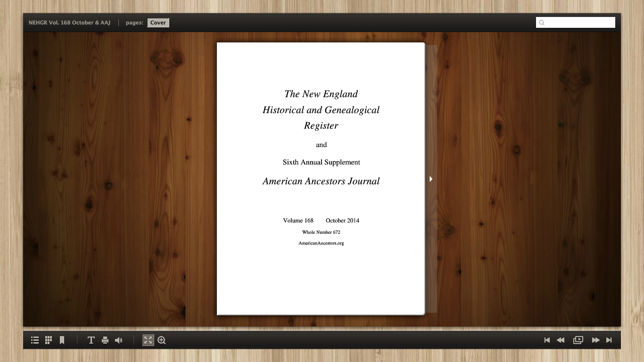
Task: Switch to text mode with T icon
Action: point(91,340)
